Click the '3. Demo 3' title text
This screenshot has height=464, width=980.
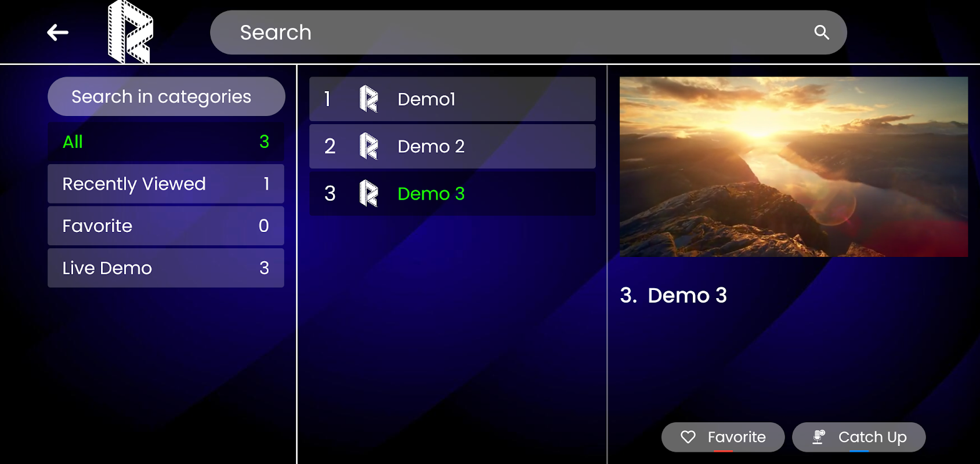coord(674,295)
